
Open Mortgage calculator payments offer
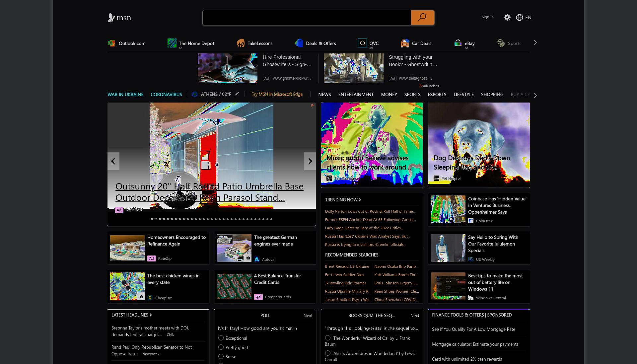coord(475,344)
